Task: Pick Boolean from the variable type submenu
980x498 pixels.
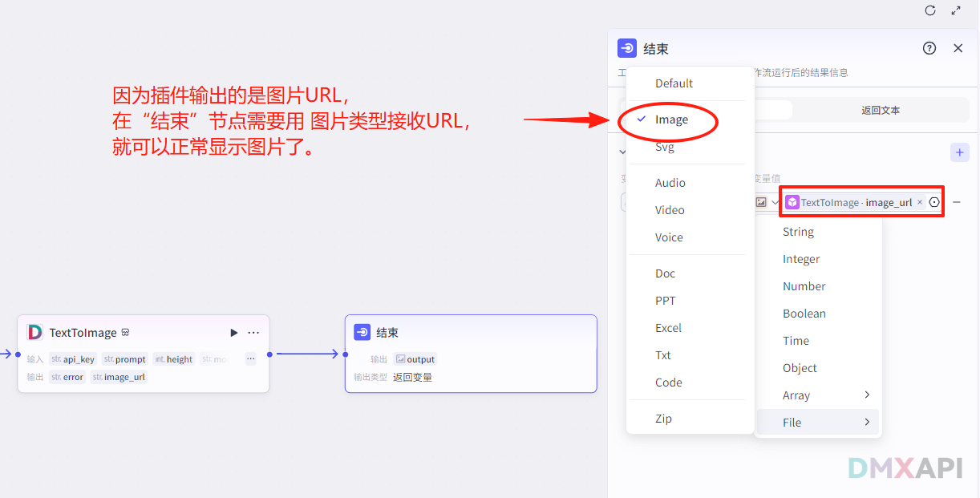Action: 804,313
